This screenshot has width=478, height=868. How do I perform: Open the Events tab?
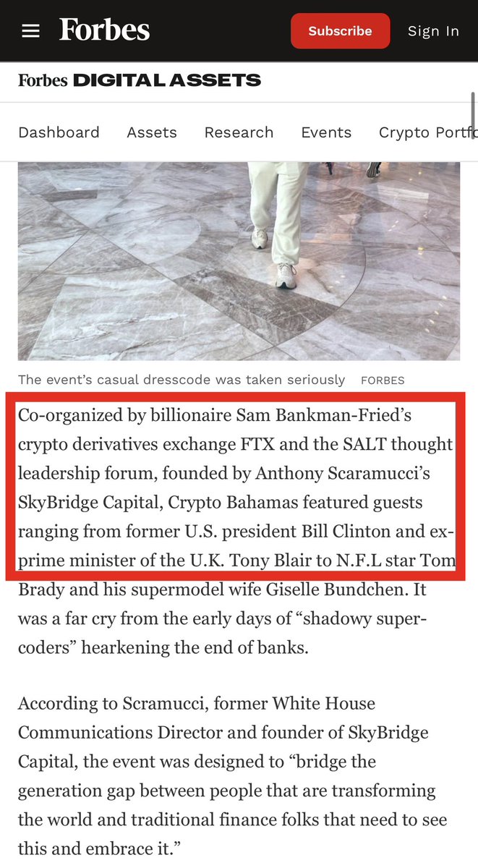326,132
